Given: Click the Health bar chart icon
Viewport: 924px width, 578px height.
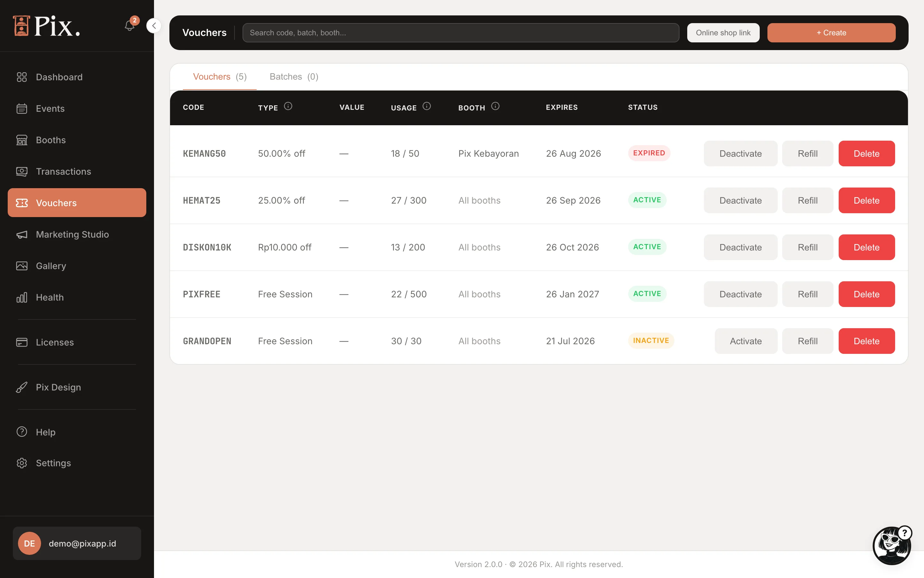Looking at the screenshot, I should (x=22, y=297).
